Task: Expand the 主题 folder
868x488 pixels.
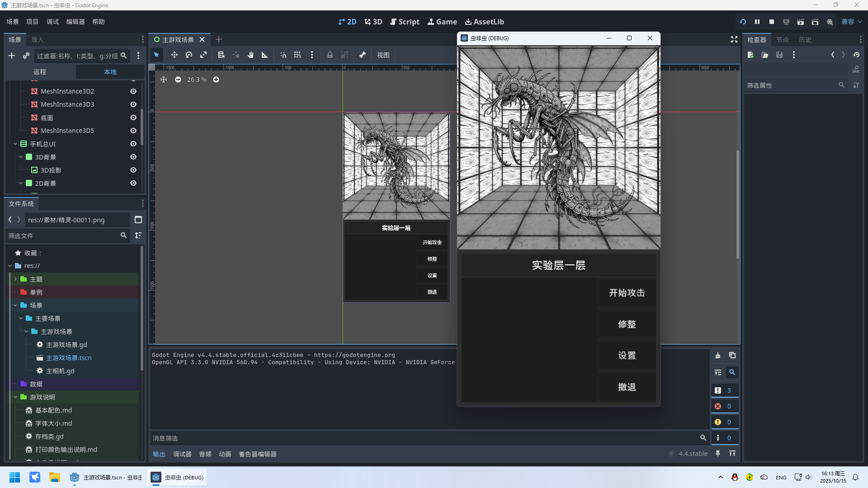Action: tap(15, 279)
